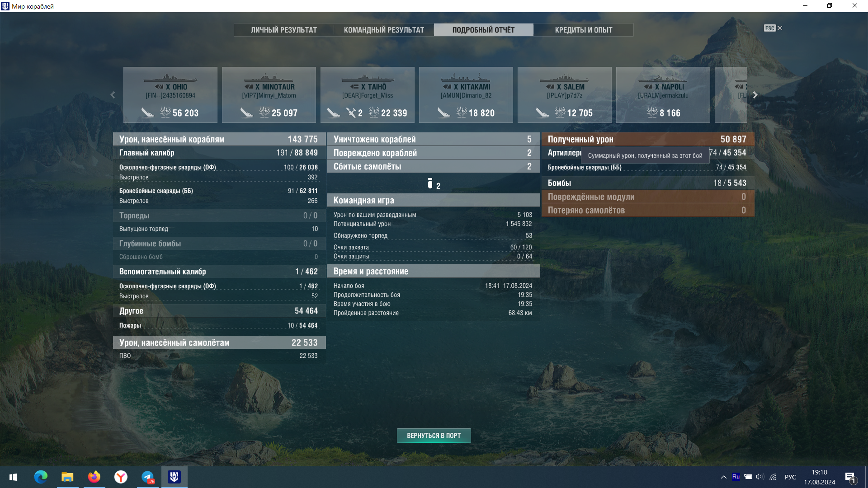This screenshot has height=488, width=868.
Task: Select the X Ohio ship card
Action: coord(170,95)
